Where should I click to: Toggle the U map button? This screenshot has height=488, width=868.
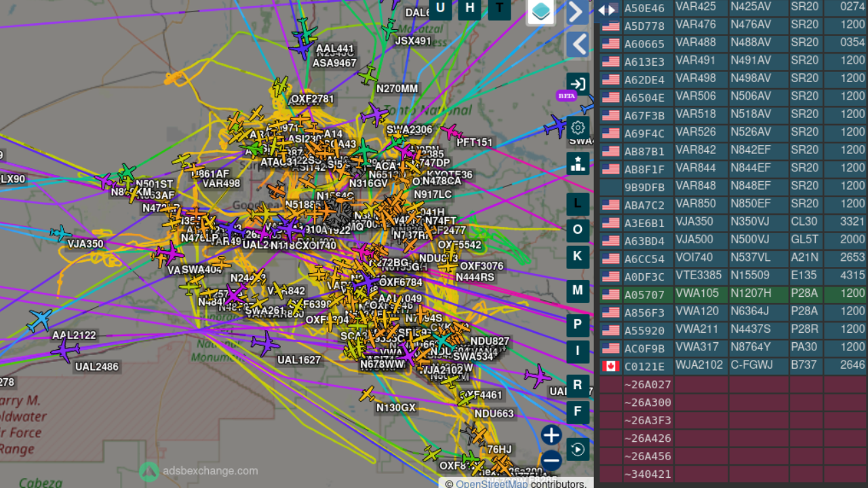pos(441,8)
